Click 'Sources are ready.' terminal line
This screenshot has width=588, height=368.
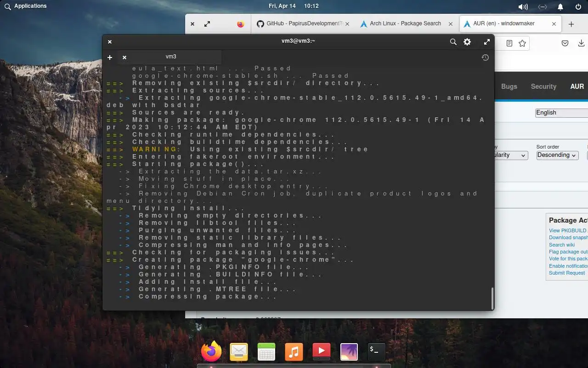coord(189,113)
